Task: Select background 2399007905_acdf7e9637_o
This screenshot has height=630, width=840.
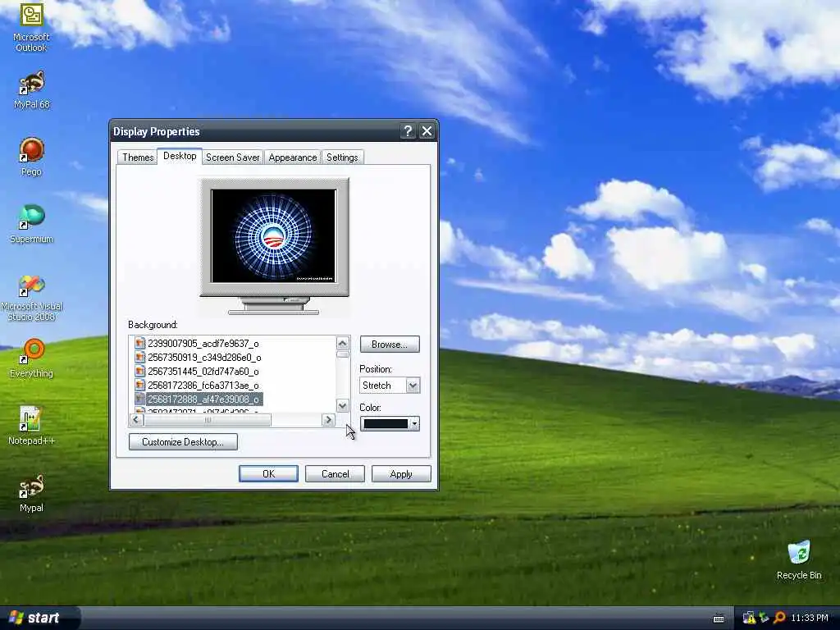Action: point(203,344)
